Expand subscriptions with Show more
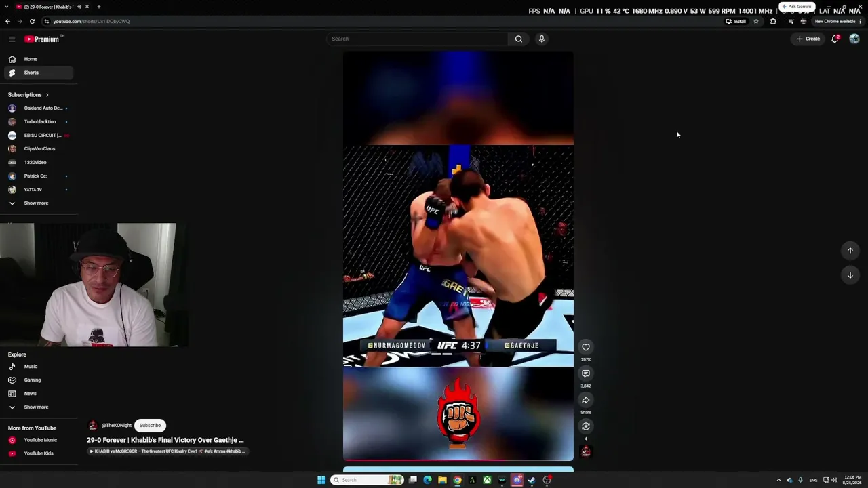868x488 pixels. (38, 203)
